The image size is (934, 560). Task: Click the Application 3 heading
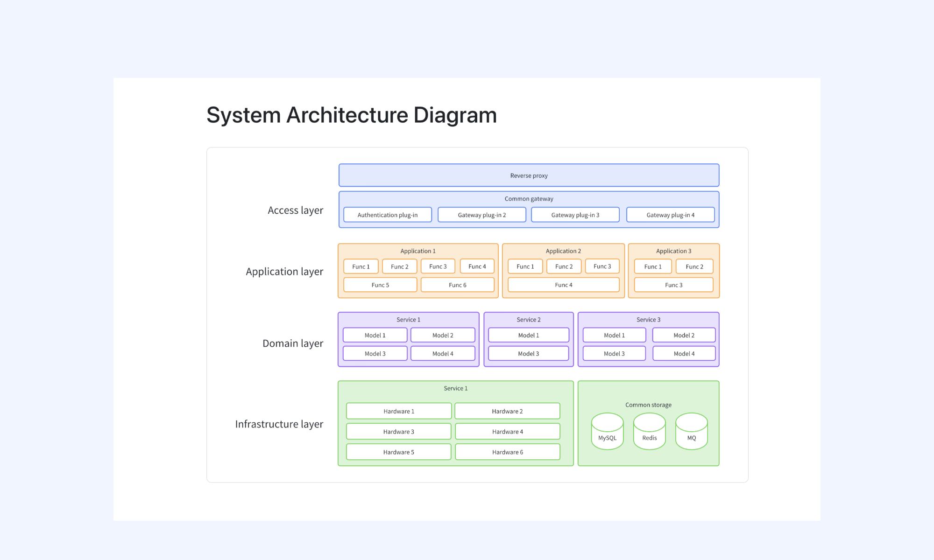[x=674, y=251]
